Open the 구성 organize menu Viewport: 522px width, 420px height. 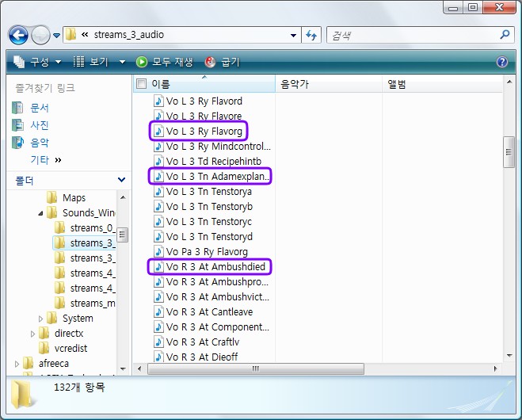point(37,62)
